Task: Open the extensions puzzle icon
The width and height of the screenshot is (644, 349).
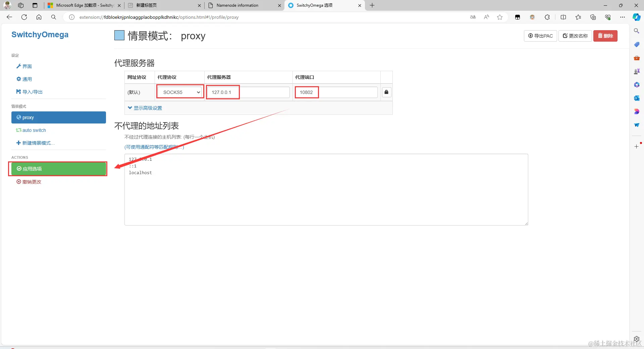Action: [547, 17]
